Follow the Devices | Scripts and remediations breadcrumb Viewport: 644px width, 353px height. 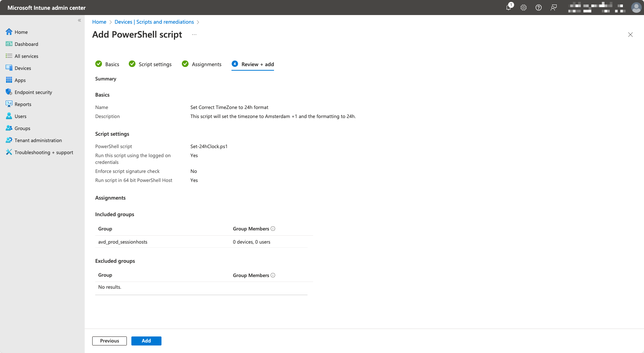click(154, 22)
